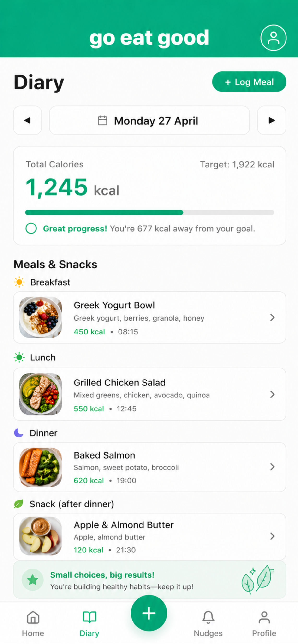298x644 pixels.
Task: Go to the next day arrow
Action: tap(271, 120)
